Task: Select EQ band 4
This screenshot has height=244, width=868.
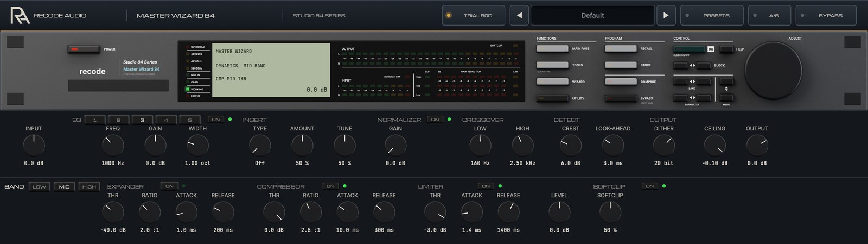Action: click(166, 120)
